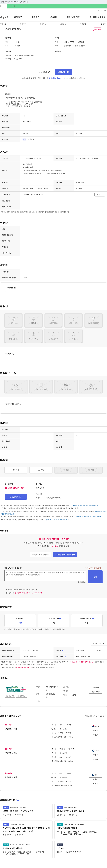Click the 건물 내부 경사로 icon
Screen dimensions: 107x868
tap(91, 386)
